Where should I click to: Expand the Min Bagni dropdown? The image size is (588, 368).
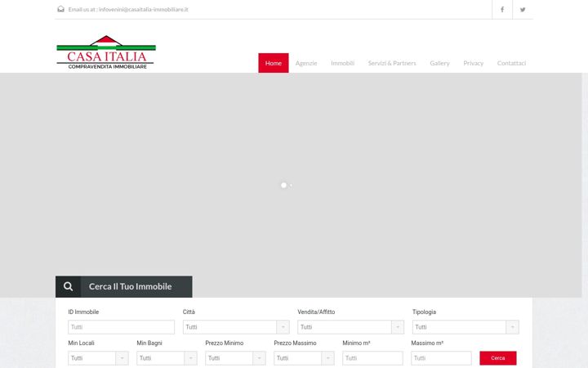(x=167, y=358)
